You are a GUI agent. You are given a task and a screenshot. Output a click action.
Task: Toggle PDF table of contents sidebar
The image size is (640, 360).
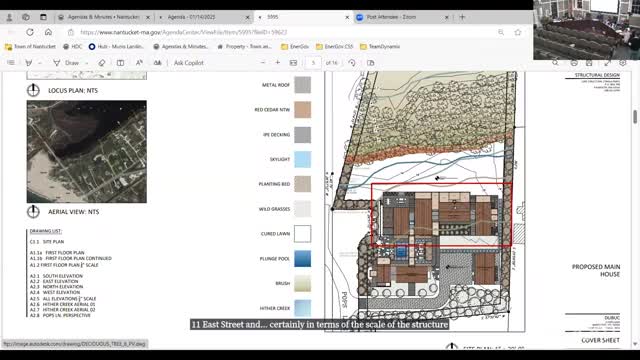point(11,63)
